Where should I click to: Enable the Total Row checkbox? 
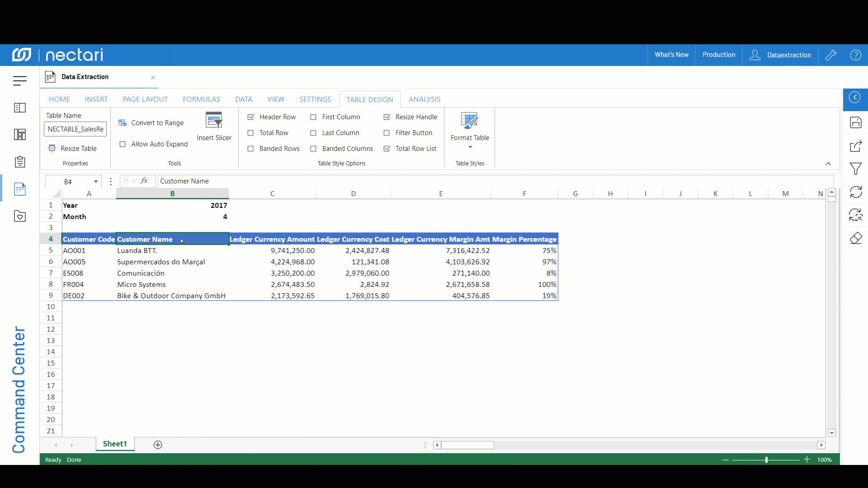(251, 132)
